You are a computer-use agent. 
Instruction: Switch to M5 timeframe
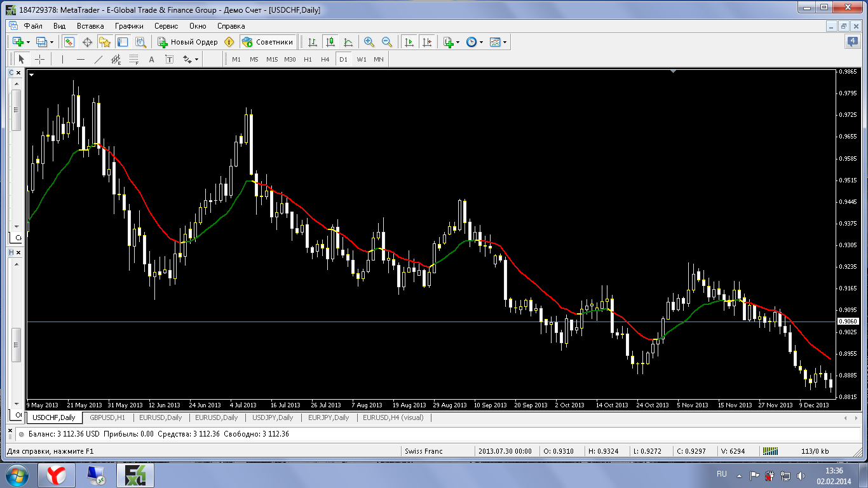254,59
